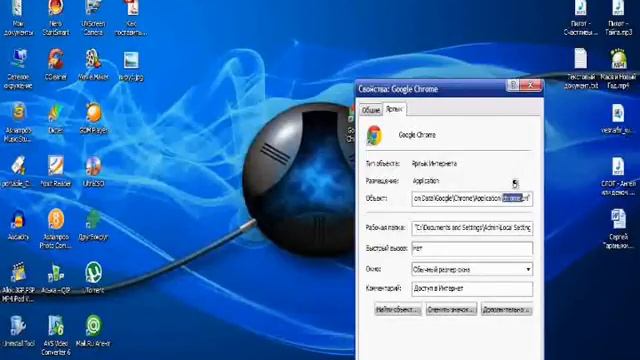Click the Объект path input field
The image size is (640, 360).
point(472,198)
